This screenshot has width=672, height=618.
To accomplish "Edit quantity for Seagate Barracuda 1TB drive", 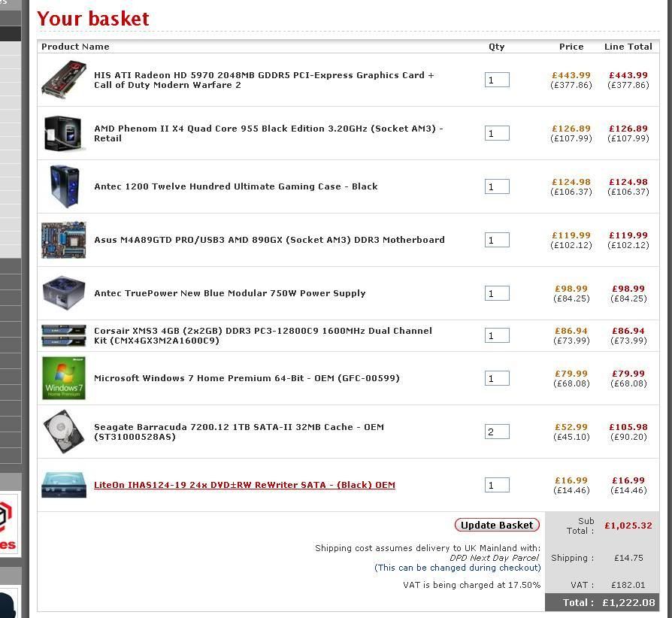I will tap(497, 432).
